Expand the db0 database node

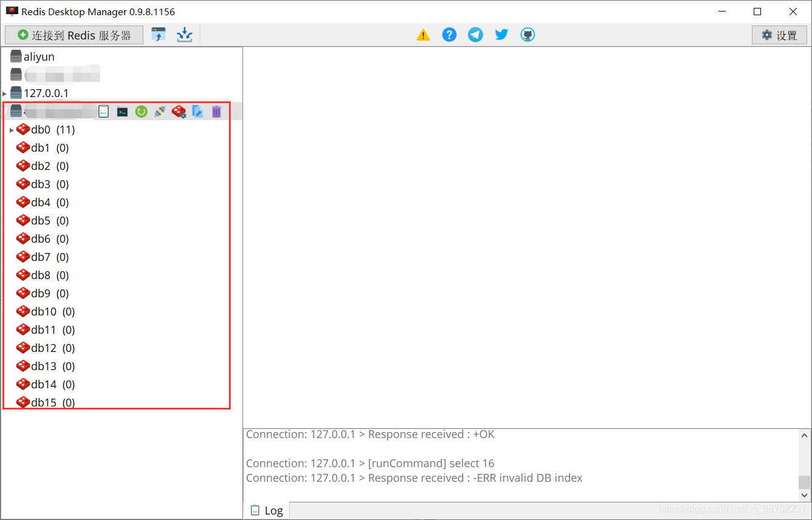point(12,130)
